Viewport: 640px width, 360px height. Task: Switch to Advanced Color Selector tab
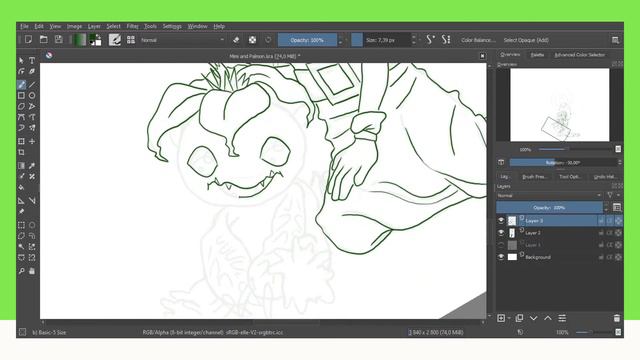(580, 55)
